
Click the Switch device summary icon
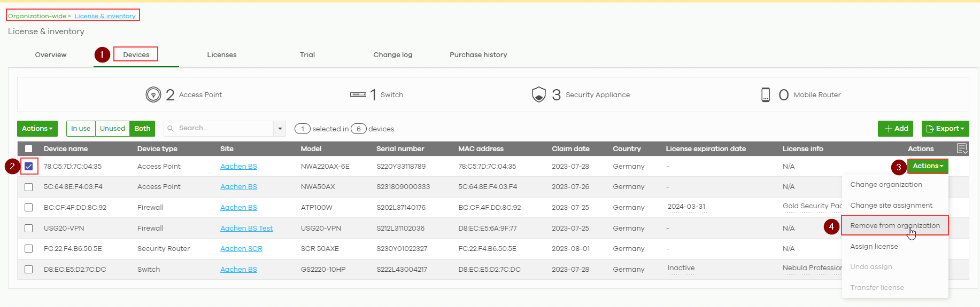coord(358,95)
